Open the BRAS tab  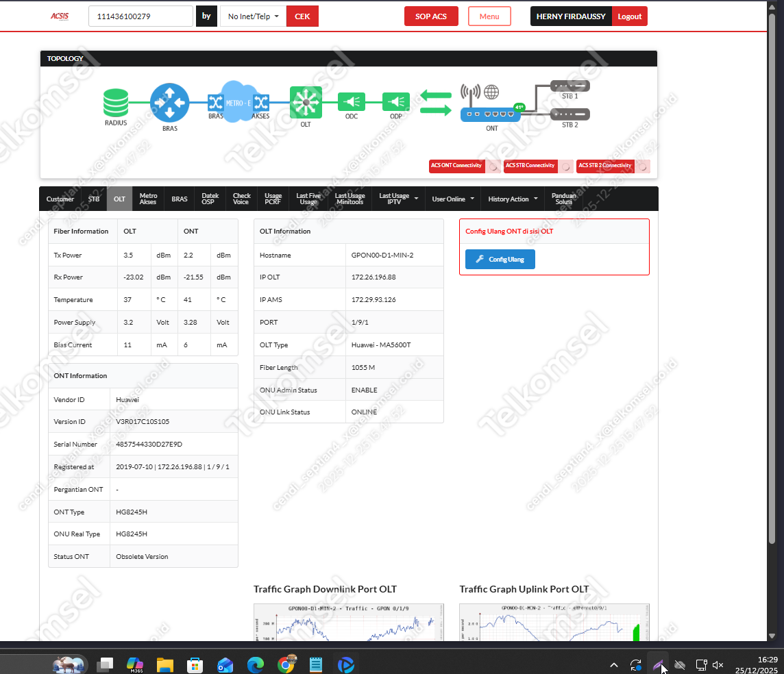coord(180,199)
